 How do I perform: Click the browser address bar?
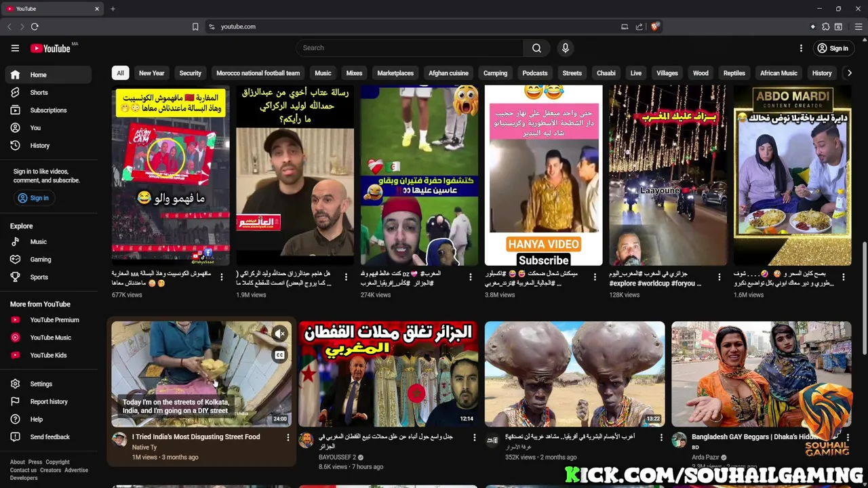(414, 26)
